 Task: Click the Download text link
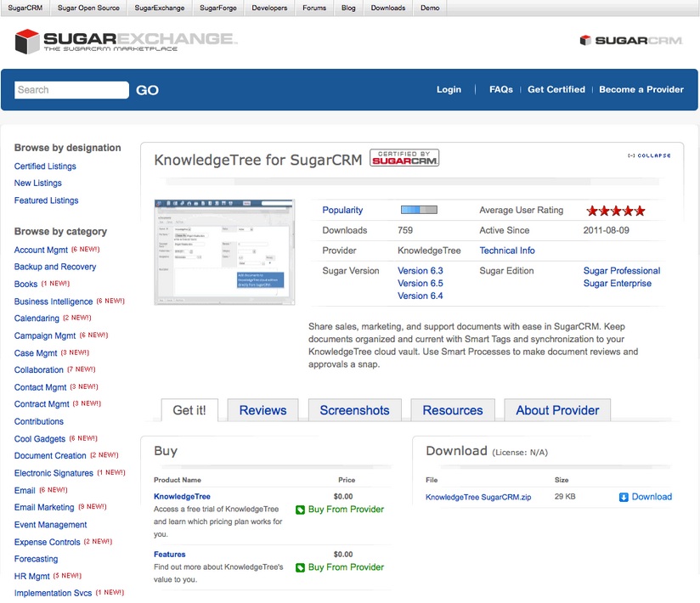pyautogui.click(x=652, y=497)
